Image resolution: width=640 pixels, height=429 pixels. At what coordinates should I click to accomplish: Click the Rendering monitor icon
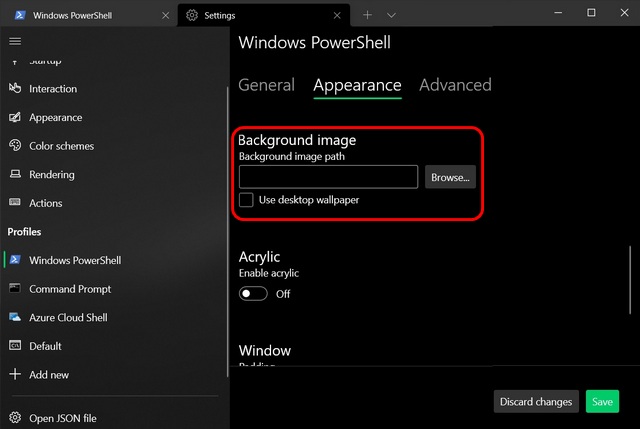[x=15, y=174]
